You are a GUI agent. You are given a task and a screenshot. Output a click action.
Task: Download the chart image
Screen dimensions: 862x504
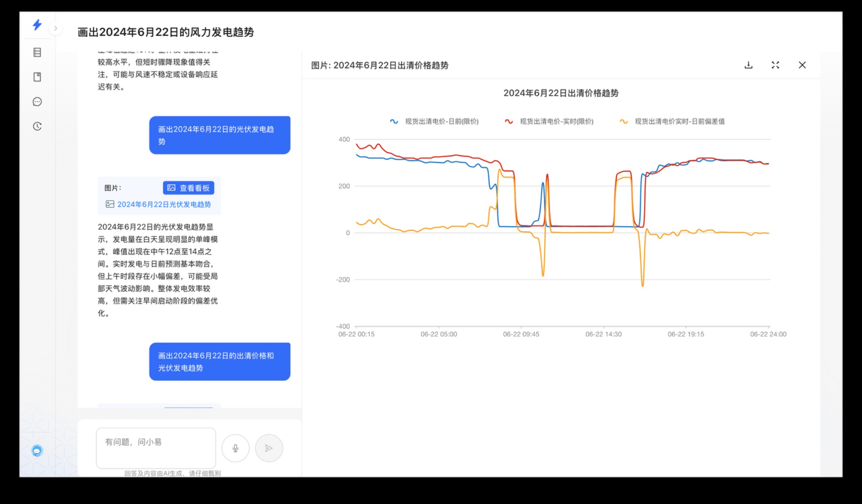pos(748,65)
